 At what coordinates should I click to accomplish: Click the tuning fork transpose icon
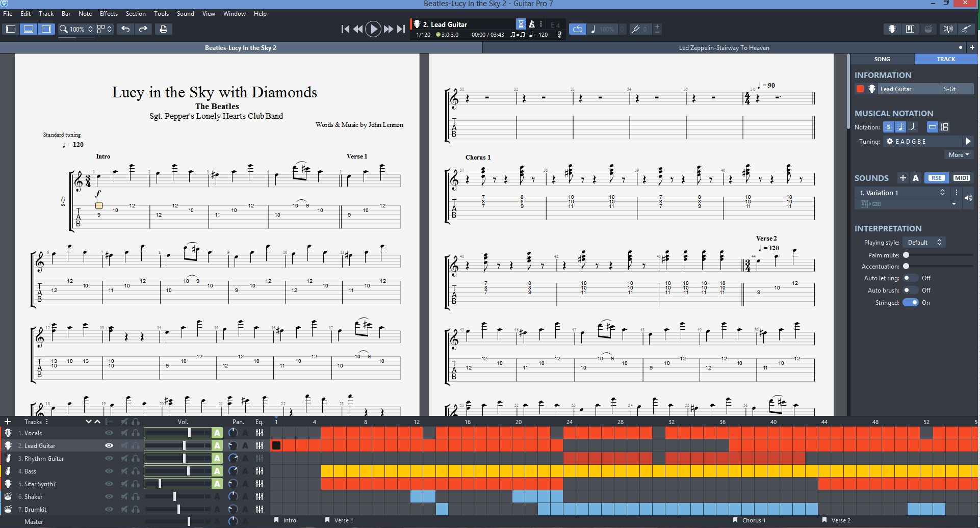pyautogui.click(x=635, y=29)
